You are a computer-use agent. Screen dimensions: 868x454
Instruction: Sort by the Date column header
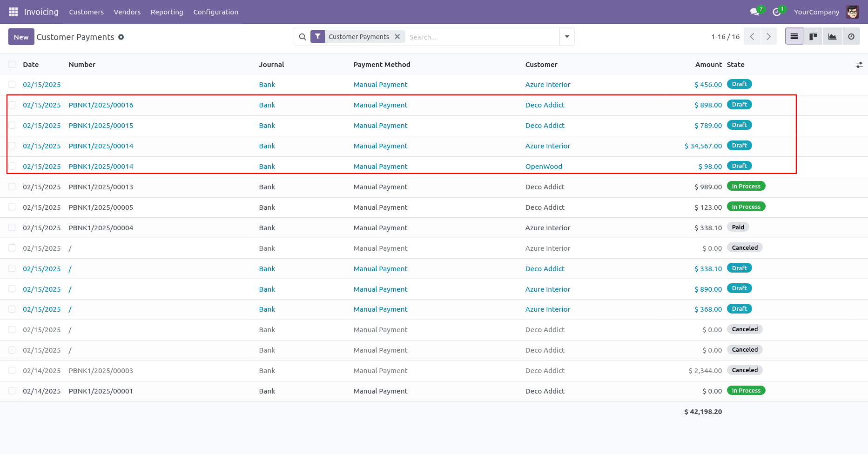coord(31,65)
